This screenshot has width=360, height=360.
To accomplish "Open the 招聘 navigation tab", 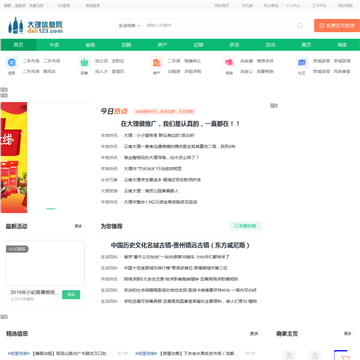I will coord(126,45).
